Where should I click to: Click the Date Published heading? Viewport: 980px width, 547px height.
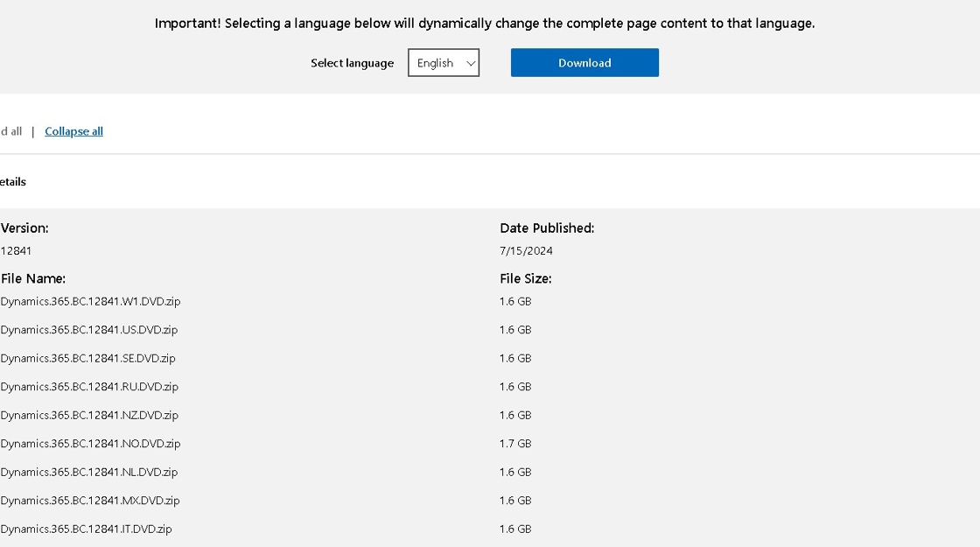tap(547, 228)
